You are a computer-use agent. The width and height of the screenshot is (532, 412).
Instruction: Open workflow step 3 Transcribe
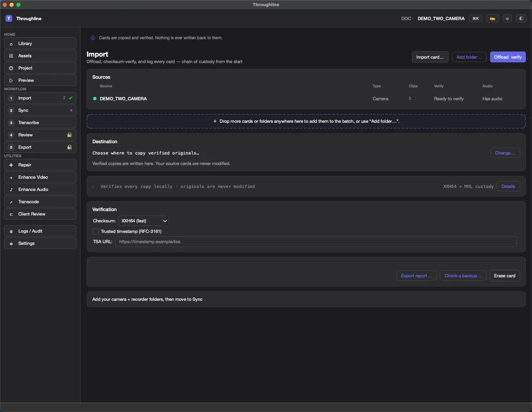click(40, 122)
